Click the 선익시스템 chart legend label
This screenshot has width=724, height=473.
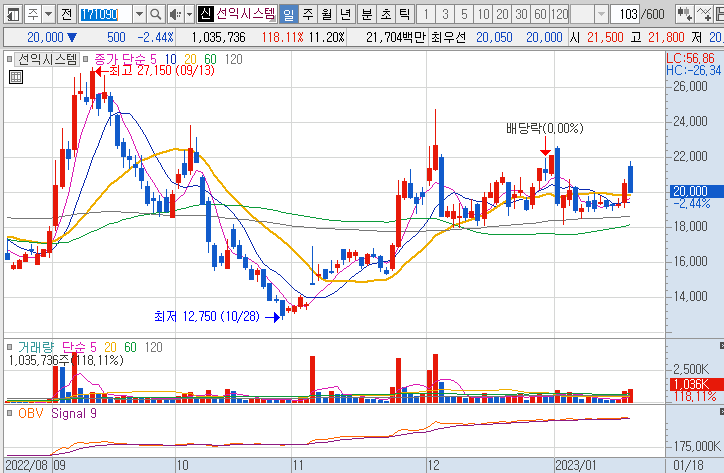point(47,59)
